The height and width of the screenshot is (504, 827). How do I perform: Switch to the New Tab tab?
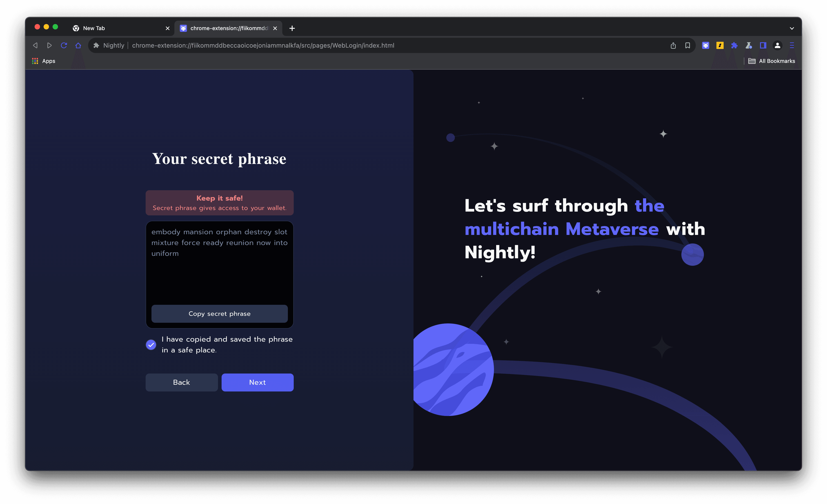pyautogui.click(x=121, y=28)
